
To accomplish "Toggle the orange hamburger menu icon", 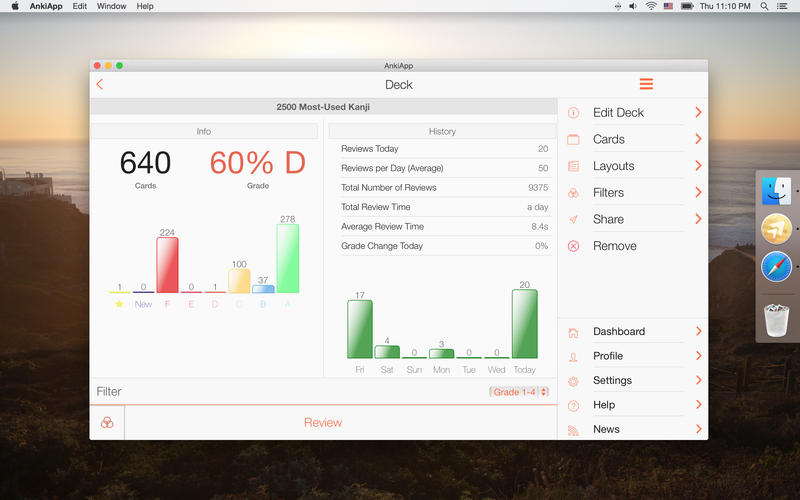I will click(x=646, y=84).
